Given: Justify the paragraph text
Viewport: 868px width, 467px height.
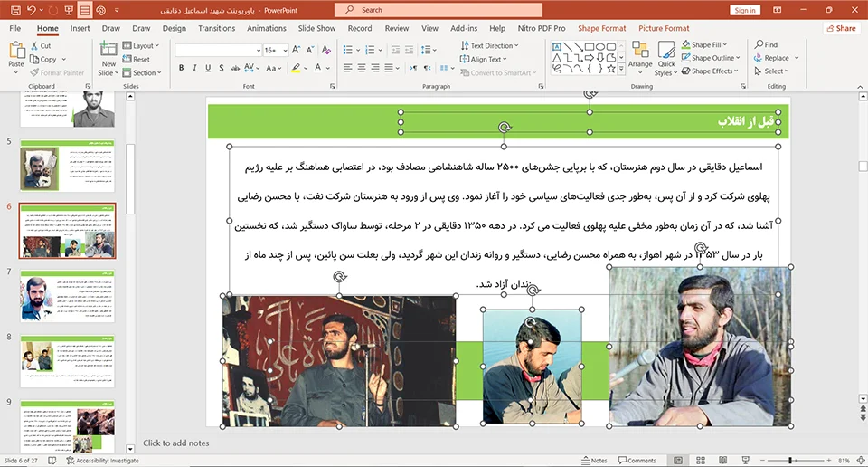Looking at the screenshot, I should (389, 68).
